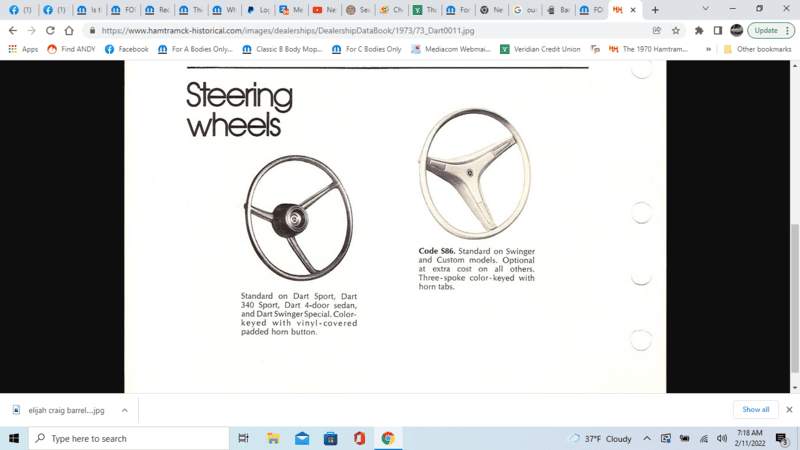The height and width of the screenshot is (450, 800).
Task: Open a new browser tab
Action: tap(655, 9)
